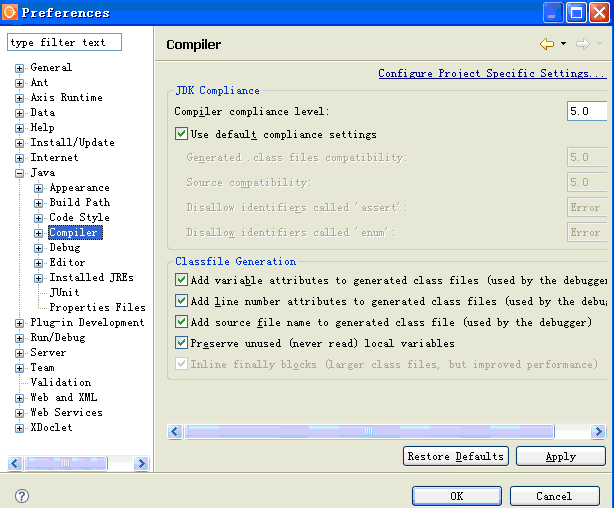The width and height of the screenshot is (614, 510).
Task: Expand the General tree node
Action: tap(19, 68)
